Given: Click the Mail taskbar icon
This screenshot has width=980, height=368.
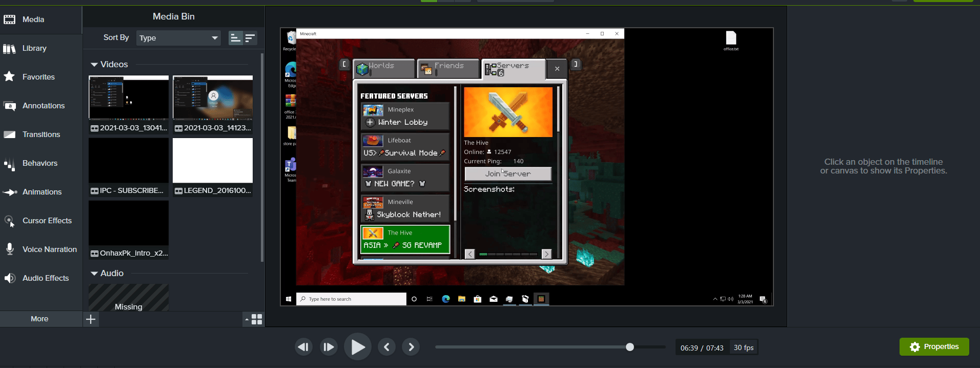Looking at the screenshot, I should (x=494, y=299).
